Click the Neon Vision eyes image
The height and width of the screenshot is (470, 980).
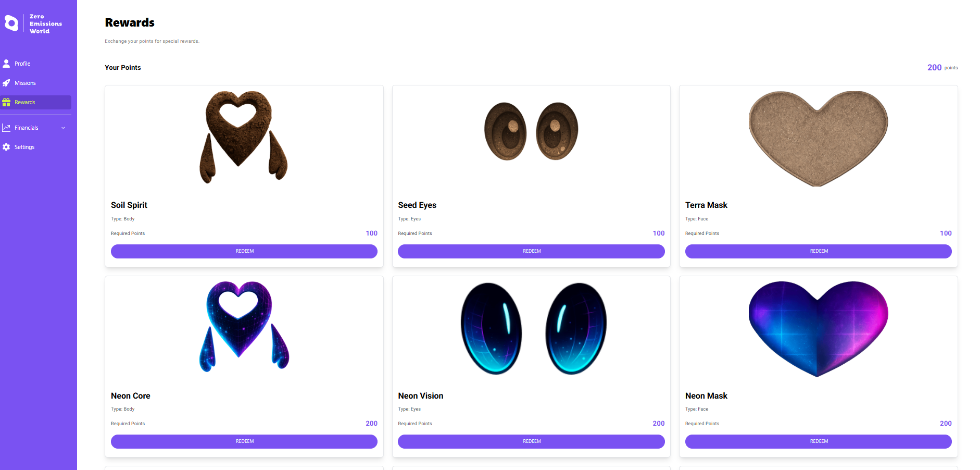pos(533,328)
